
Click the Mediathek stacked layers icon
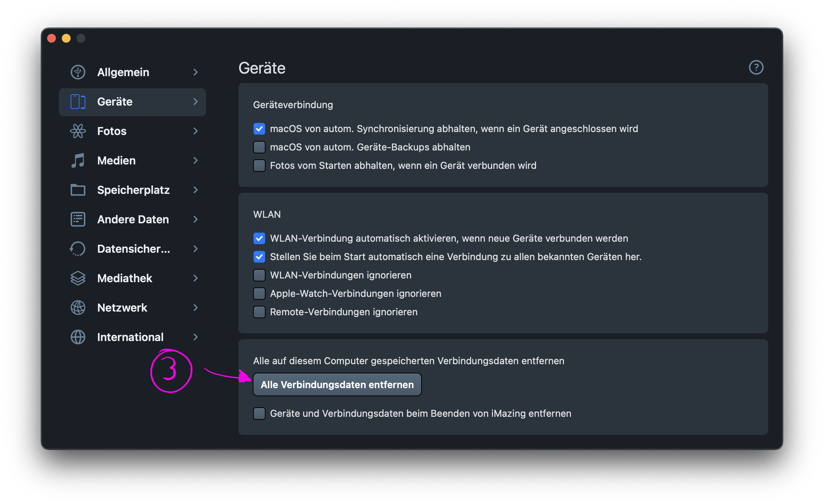(x=78, y=278)
